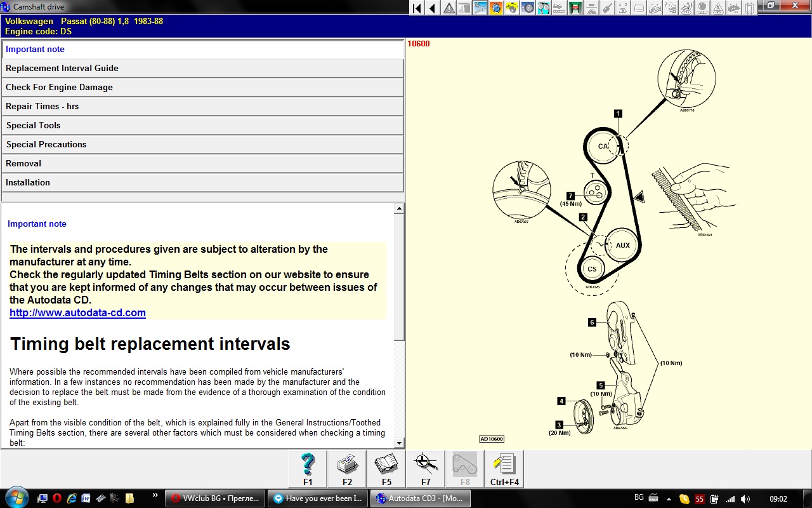Select the orange toolbar icon
The height and width of the screenshot is (508, 812).
(x=496, y=8)
